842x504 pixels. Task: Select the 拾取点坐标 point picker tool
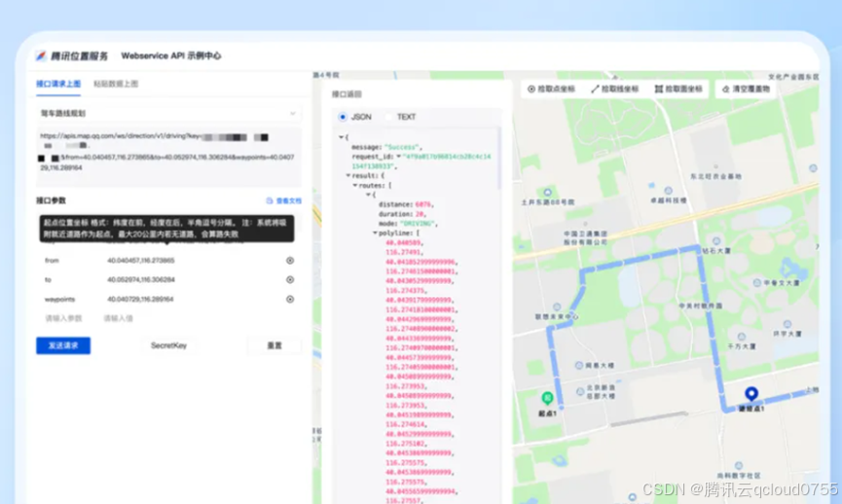tap(551, 90)
